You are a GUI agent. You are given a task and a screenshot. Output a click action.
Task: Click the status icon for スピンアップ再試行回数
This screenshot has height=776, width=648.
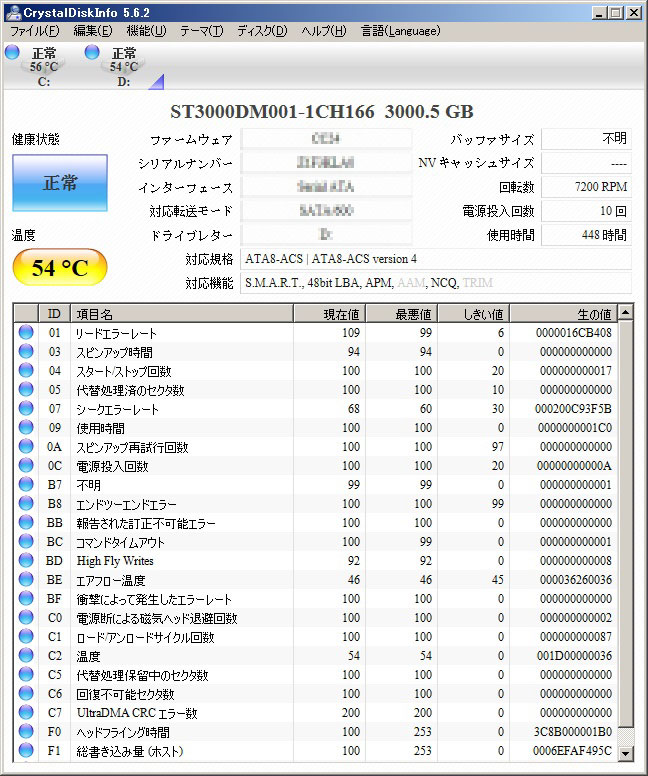click(x=26, y=446)
